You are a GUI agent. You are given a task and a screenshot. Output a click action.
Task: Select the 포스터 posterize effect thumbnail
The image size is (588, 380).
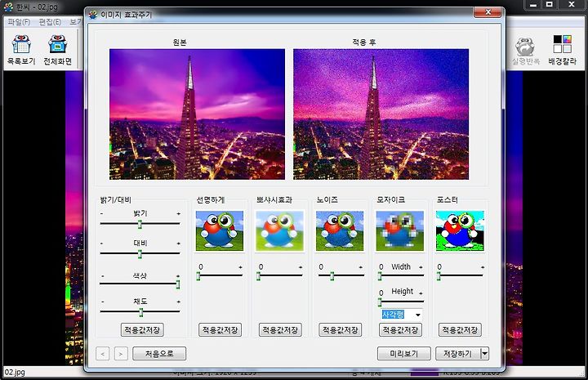pyautogui.click(x=460, y=230)
